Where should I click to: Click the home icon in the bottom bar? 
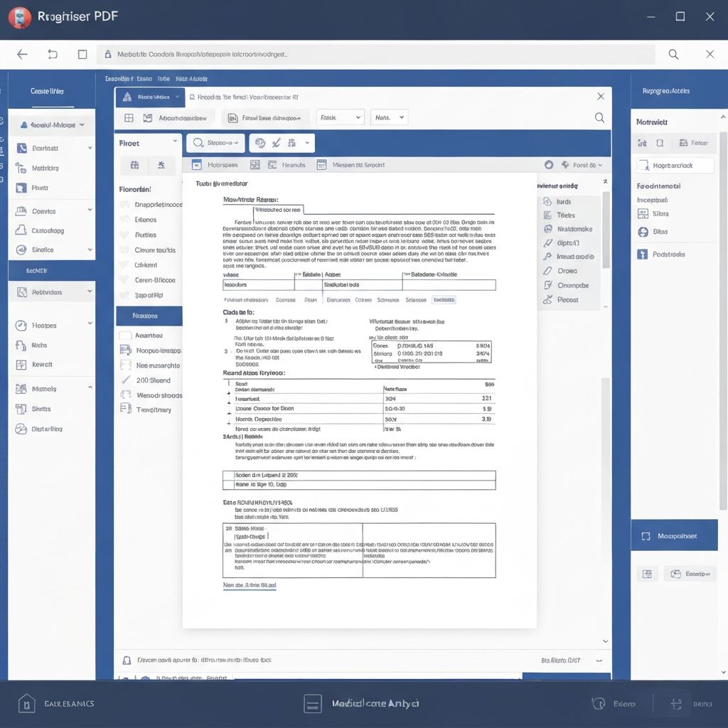tap(26, 704)
